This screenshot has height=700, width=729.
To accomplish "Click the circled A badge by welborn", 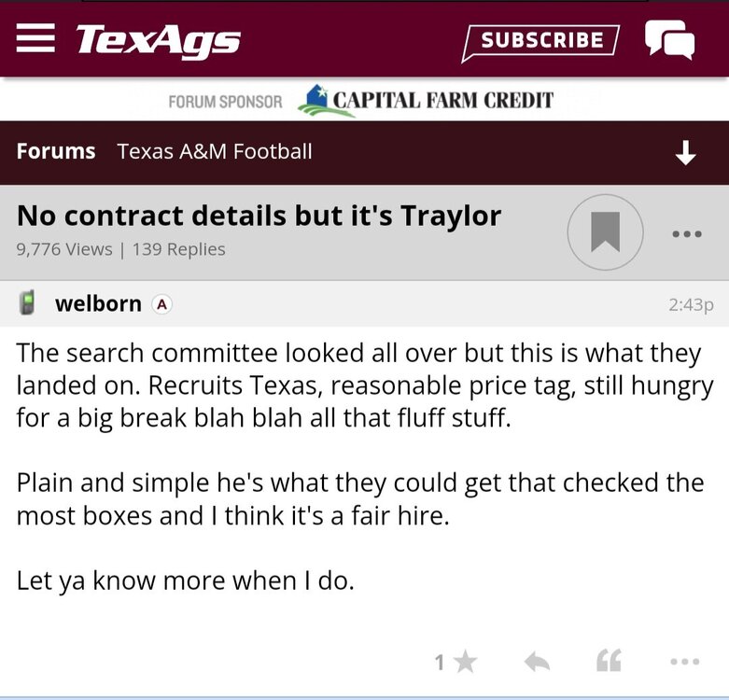I will click(162, 303).
